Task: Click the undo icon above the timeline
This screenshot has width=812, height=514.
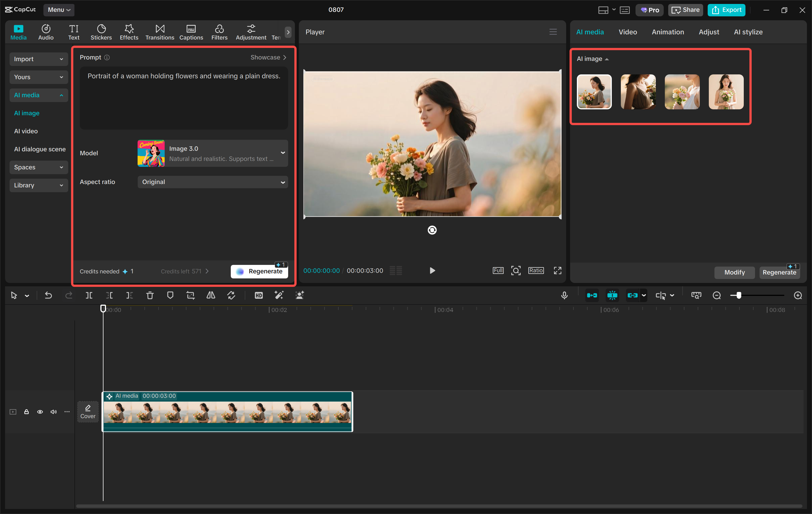Action: click(x=48, y=295)
